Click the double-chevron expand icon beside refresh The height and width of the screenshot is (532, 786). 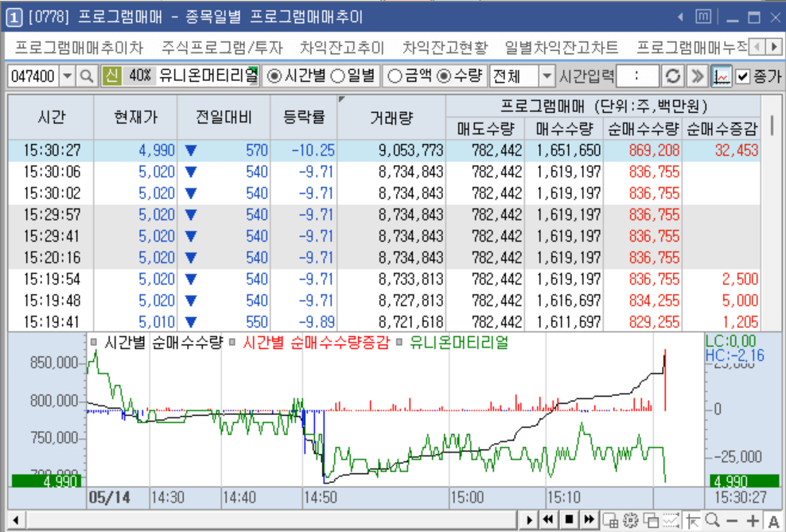[x=698, y=73]
